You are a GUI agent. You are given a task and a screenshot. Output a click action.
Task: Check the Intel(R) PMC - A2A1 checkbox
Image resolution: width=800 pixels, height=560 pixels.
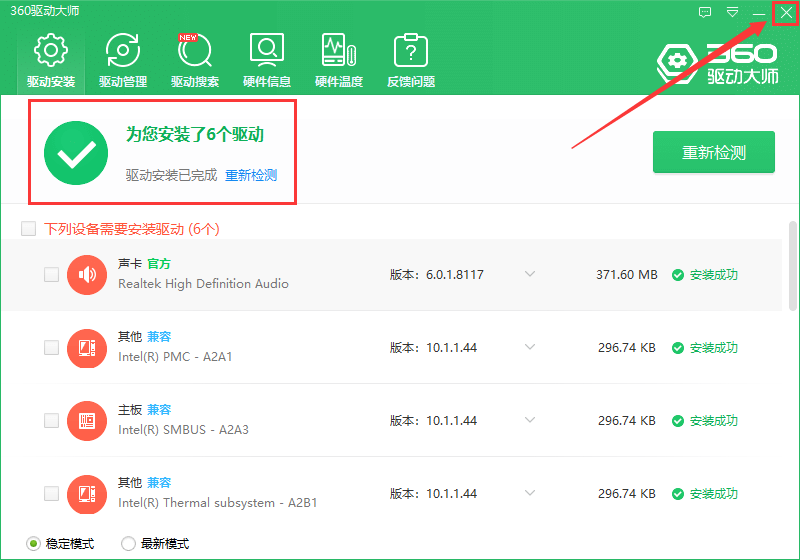pos(52,347)
